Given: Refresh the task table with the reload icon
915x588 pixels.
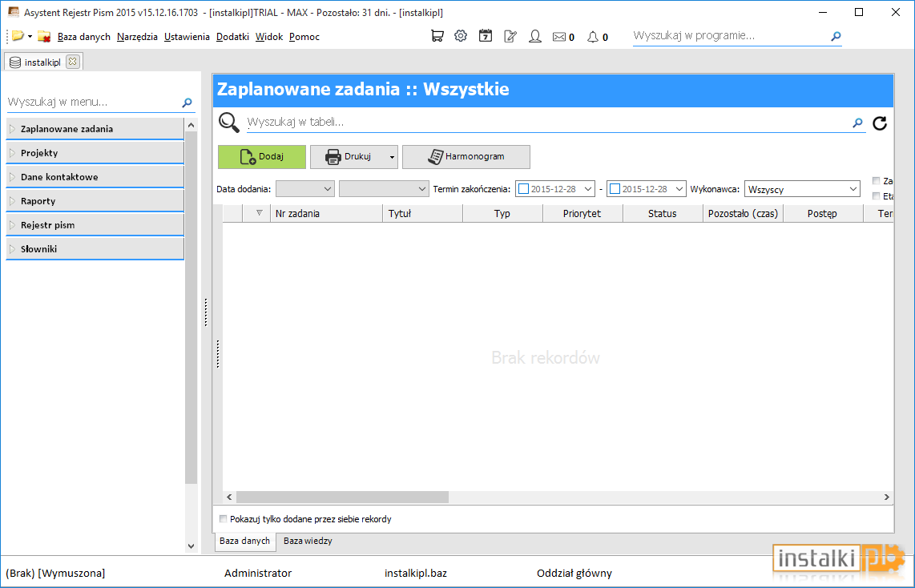Looking at the screenshot, I should [880, 123].
